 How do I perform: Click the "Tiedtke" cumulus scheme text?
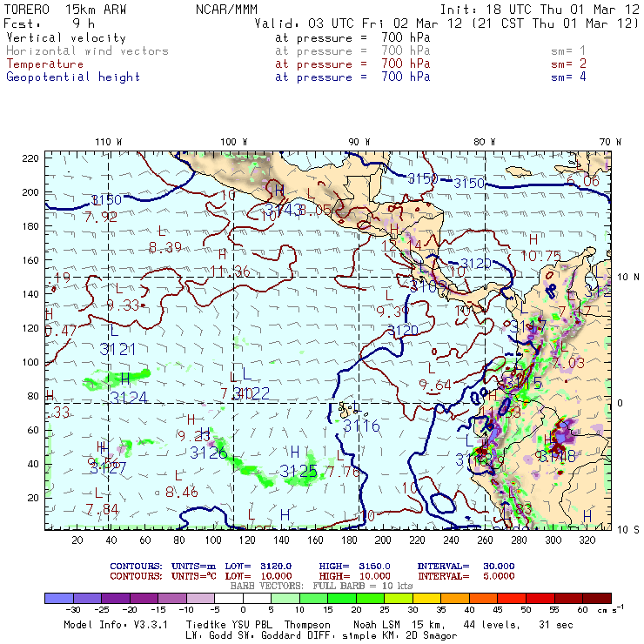pos(206,625)
